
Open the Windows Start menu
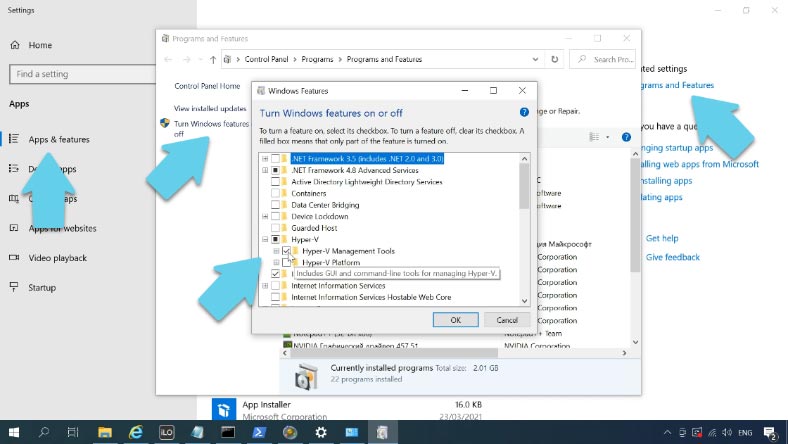point(14,432)
